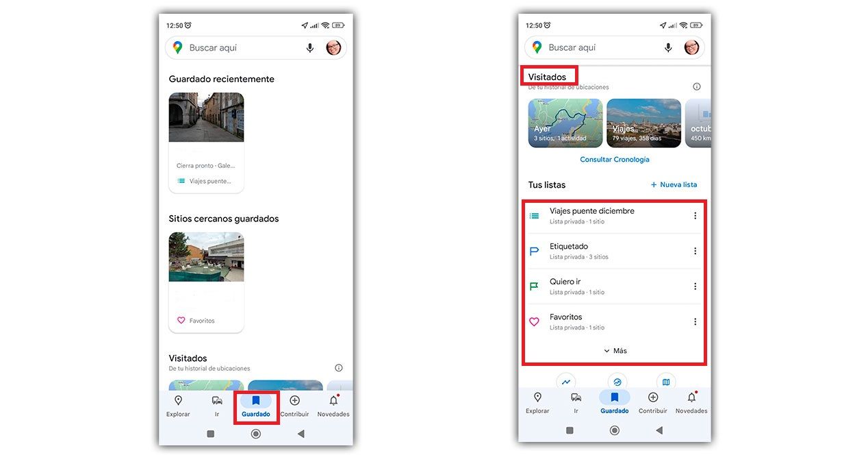Open profile avatar in left phone search bar
The width and height of the screenshot is (868, 455).
[333, 47]
